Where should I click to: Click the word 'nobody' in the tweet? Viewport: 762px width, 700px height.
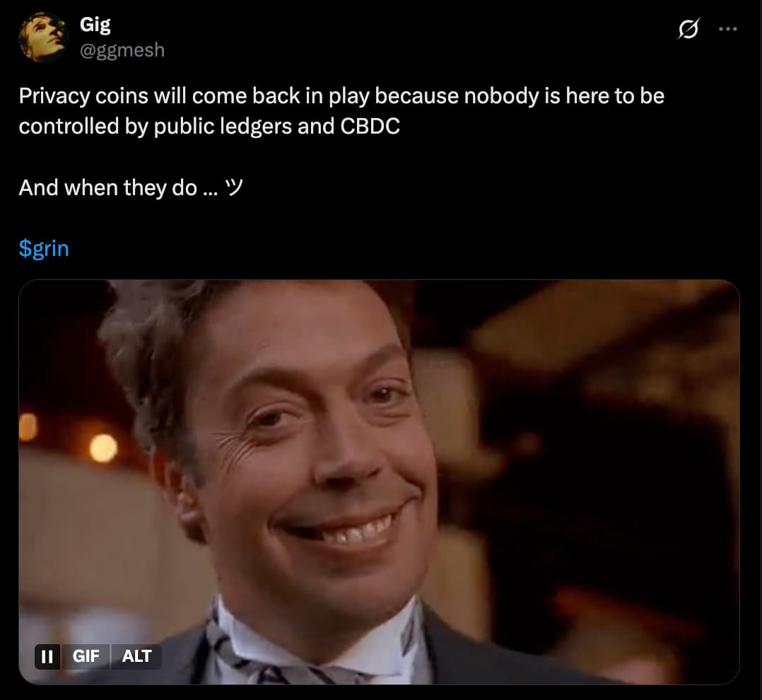(x=502, y=95)
